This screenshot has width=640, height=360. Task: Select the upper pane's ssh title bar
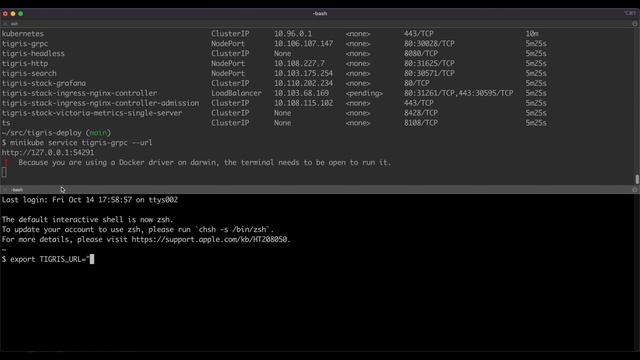click(320, 24)
